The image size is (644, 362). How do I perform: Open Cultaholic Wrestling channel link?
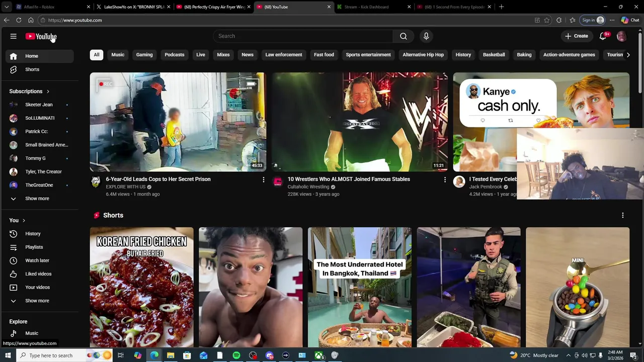click(308, 187)
